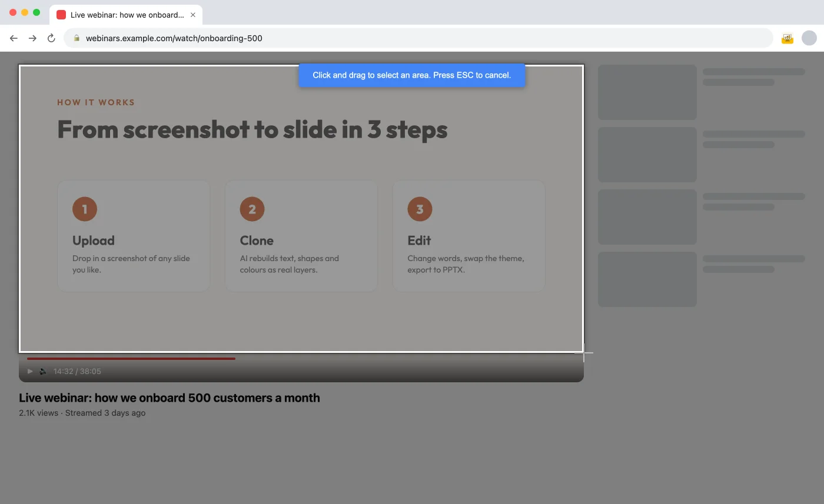
Task: Click 'From screenshot to slide in 3 steps' heading
Action: [252, 129]
